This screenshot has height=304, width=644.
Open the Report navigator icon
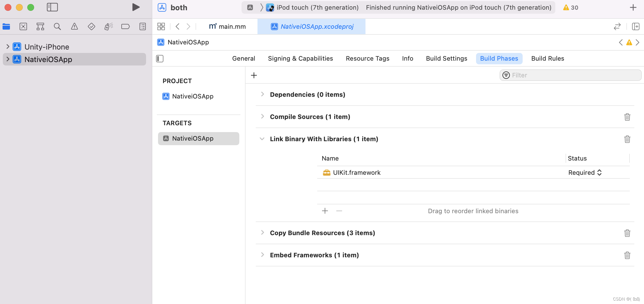coord(143,26)
